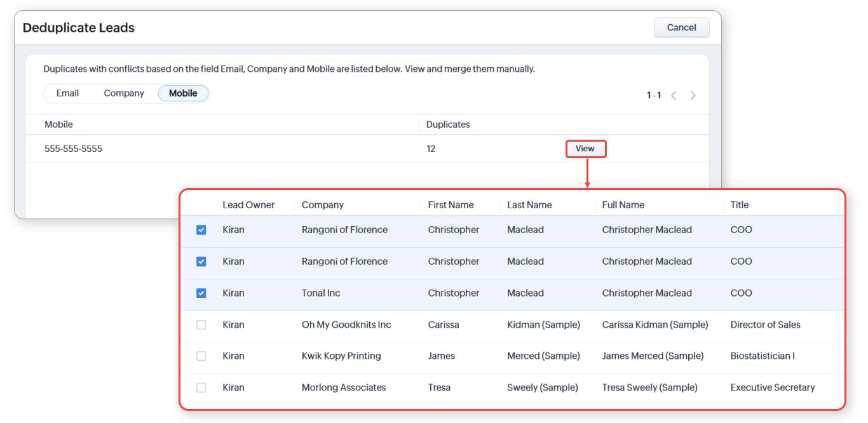Click the Last Name column header

529,205
